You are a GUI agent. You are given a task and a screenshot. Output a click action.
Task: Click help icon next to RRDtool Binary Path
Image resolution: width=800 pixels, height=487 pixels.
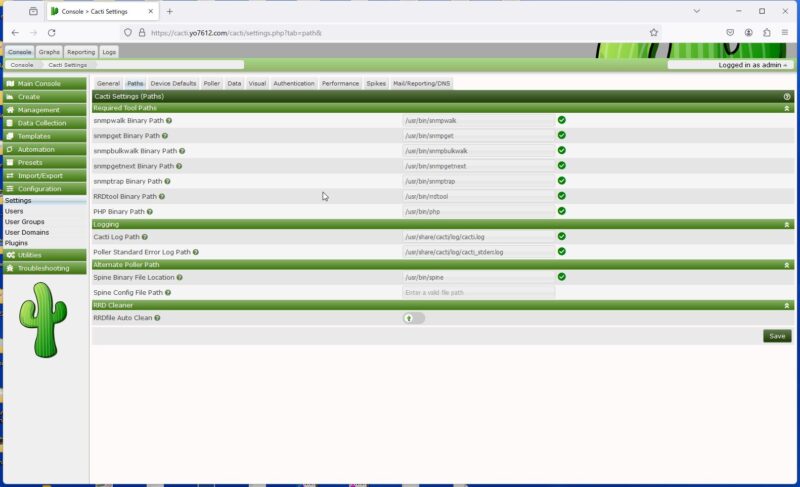point(162,196)
